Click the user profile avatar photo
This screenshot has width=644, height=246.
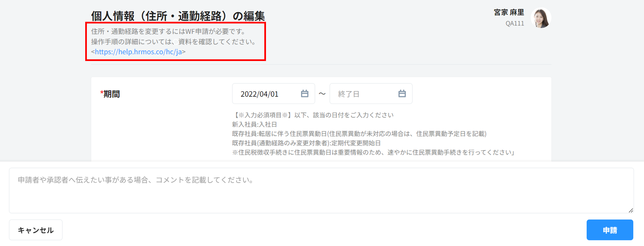[x=541, y=18]
